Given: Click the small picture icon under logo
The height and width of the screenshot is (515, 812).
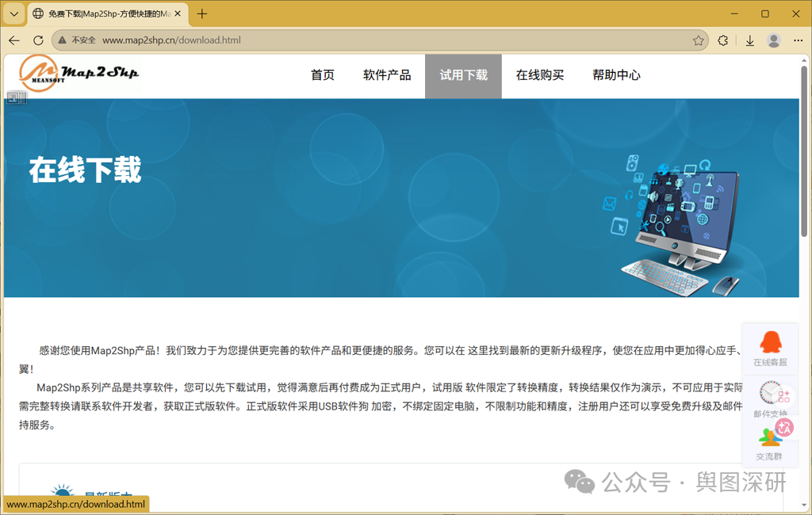Looking at the screenshot, I should (x=16, y=97).
